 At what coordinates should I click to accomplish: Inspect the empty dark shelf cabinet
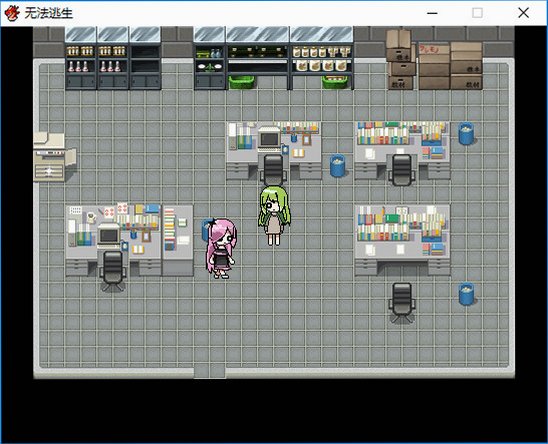145,58
